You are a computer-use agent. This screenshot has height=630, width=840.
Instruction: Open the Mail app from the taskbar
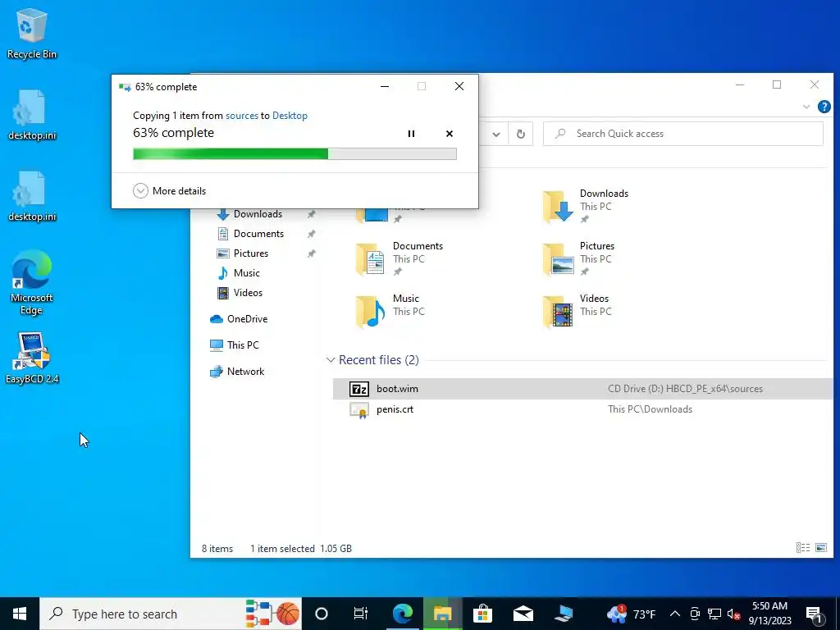point(523,614)
